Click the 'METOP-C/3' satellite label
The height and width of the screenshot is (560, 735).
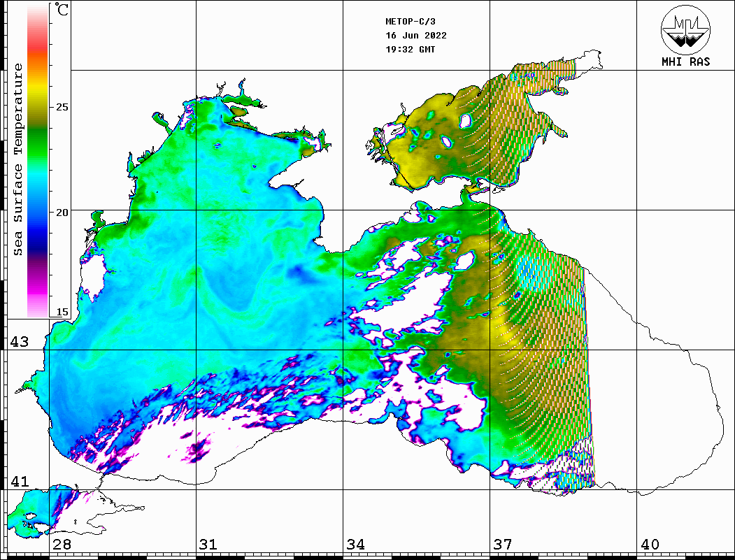coord(411,22)
